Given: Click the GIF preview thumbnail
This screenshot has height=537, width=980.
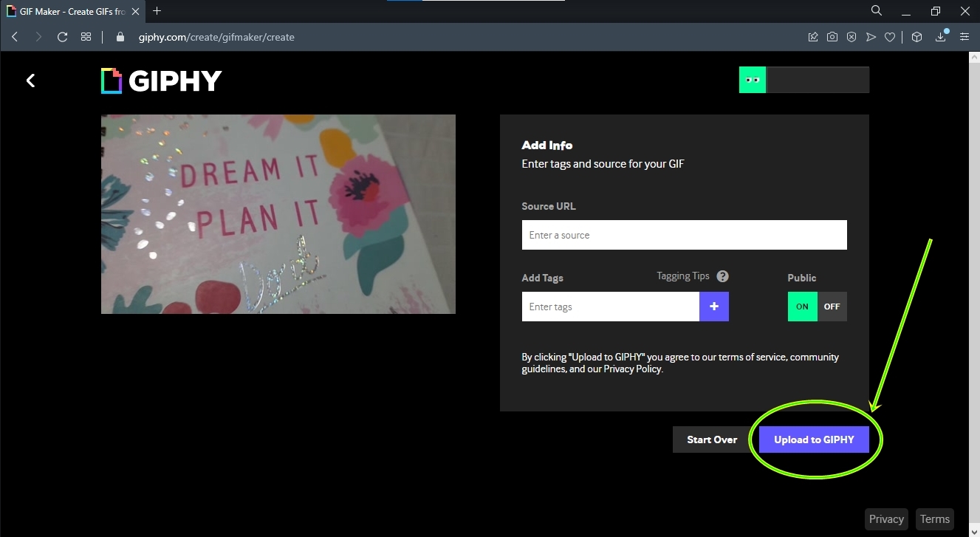Looking at the screenshot, I should pyautogui.click(x=278, y=214).
